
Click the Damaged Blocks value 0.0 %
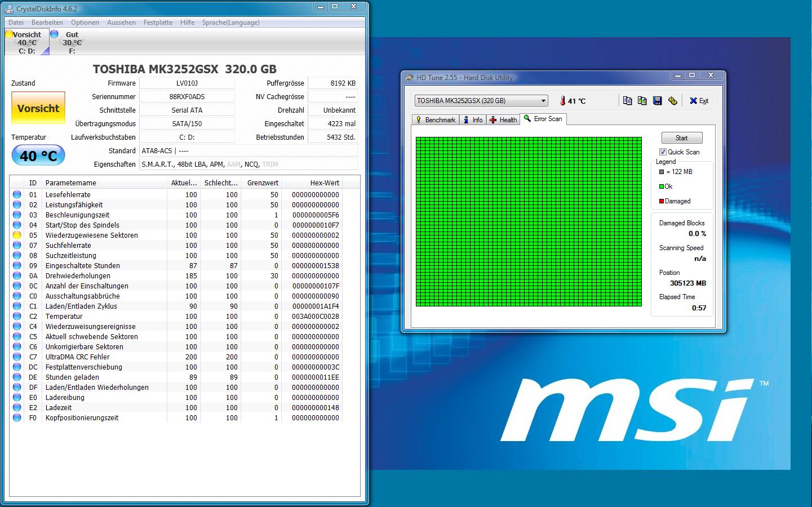(697, 234)
